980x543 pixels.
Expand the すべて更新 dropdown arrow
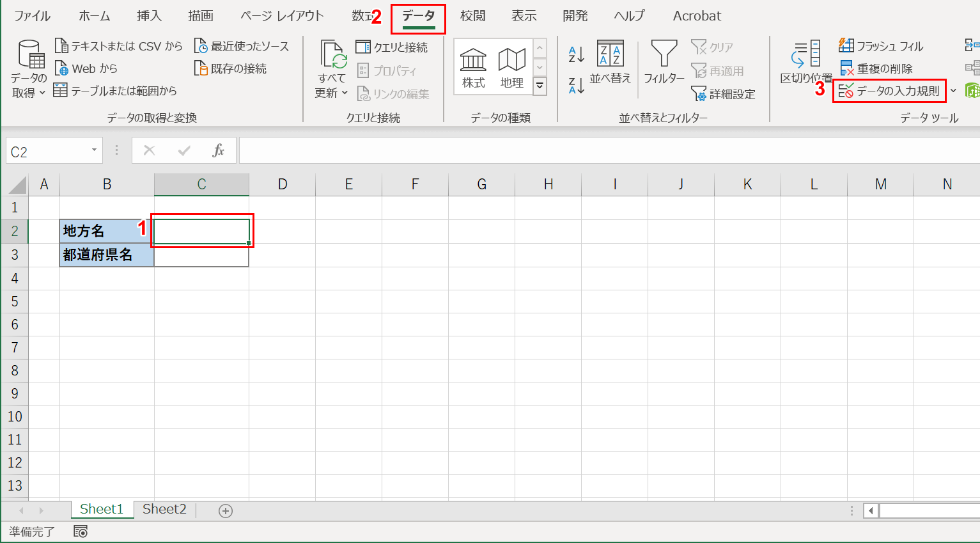point(345,93)
